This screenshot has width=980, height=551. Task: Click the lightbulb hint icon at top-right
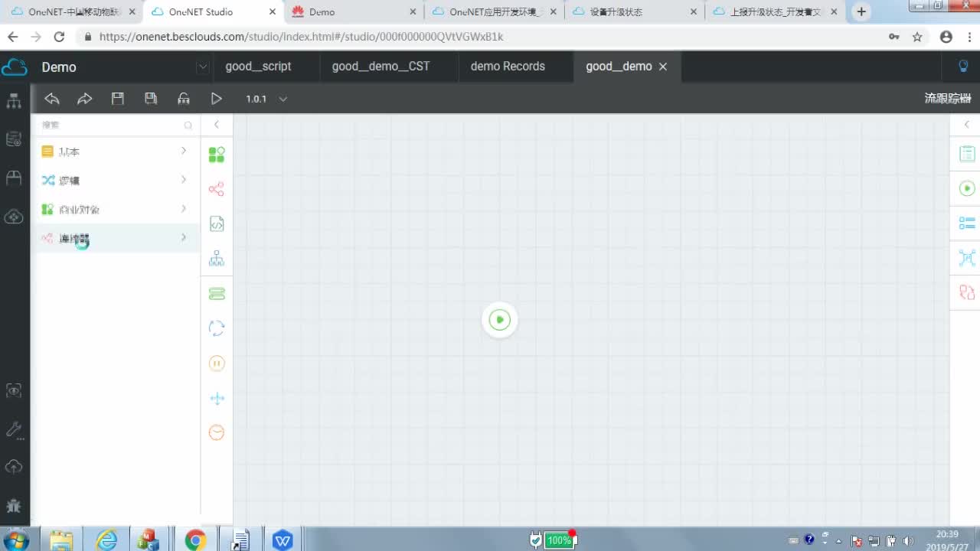coord(964,67)
